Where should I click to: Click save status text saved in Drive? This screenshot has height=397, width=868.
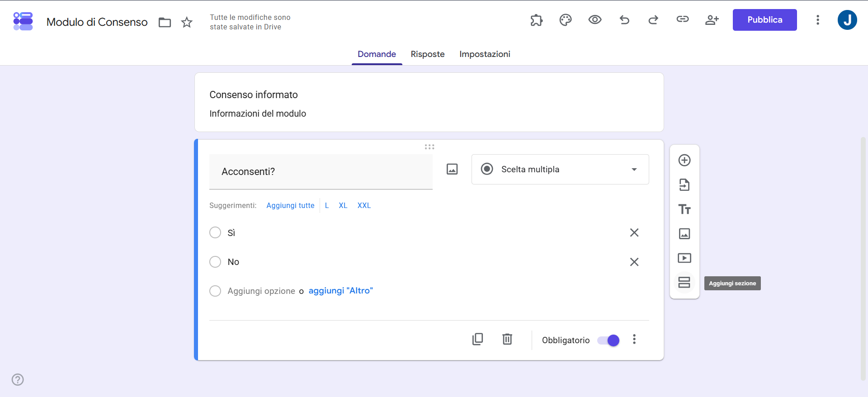point(250,22)
